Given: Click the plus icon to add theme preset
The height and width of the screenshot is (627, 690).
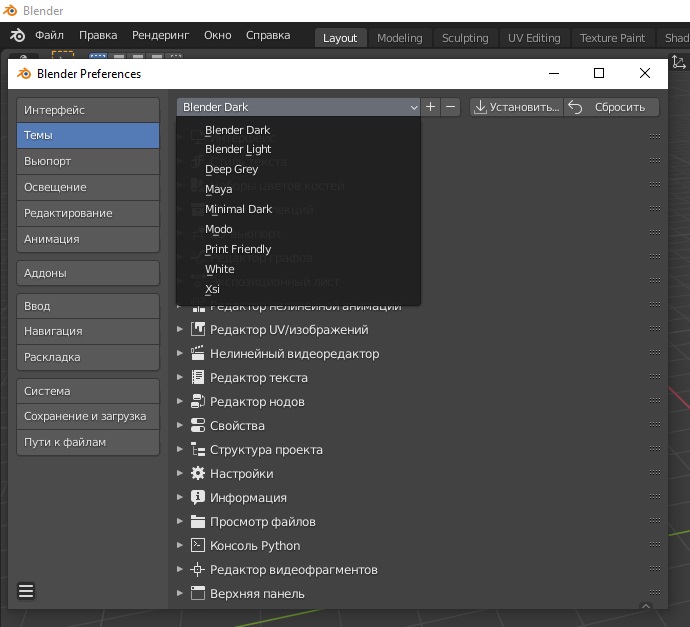Looking at the screenshot, I should pyautogui.click(x=431, y=107).
